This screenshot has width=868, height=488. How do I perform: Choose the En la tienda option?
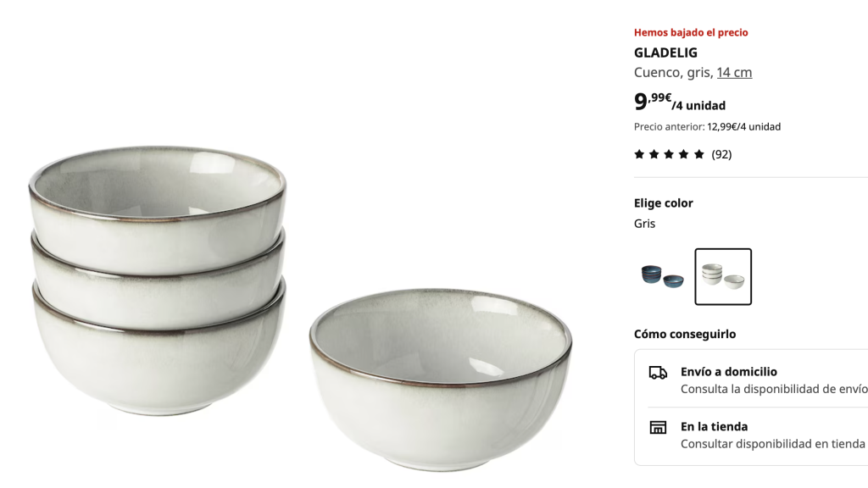714,427
